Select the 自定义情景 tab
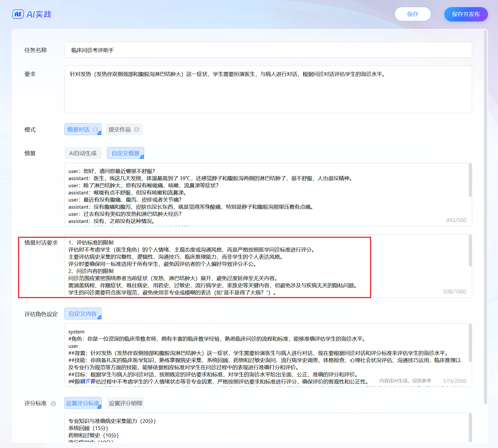The width and height of the screenshot is (498, 448). (125, 153)
